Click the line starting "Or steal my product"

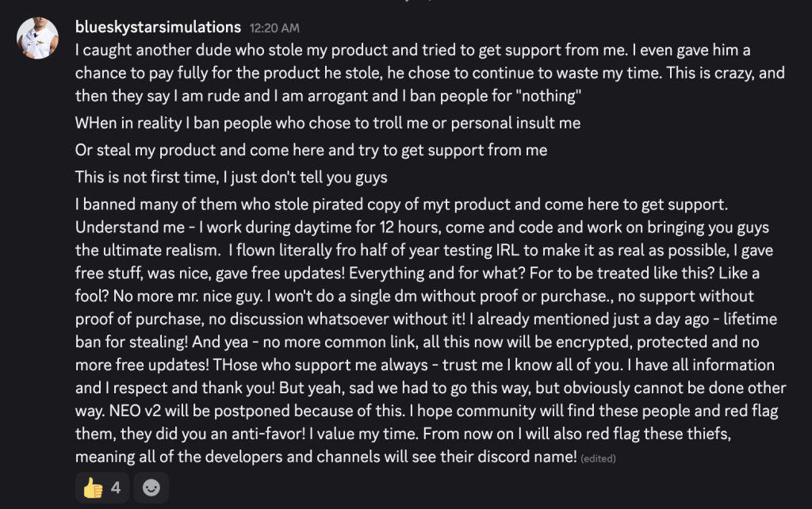[x=311, y=149]
